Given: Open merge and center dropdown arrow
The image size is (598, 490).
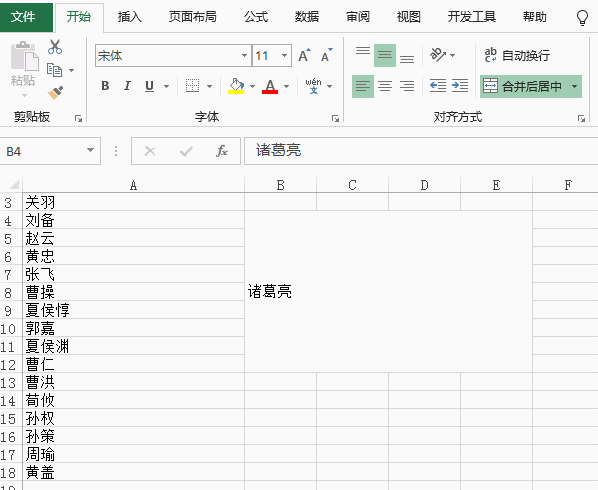Looking at the screenshot, I should [x=575, y=87].
